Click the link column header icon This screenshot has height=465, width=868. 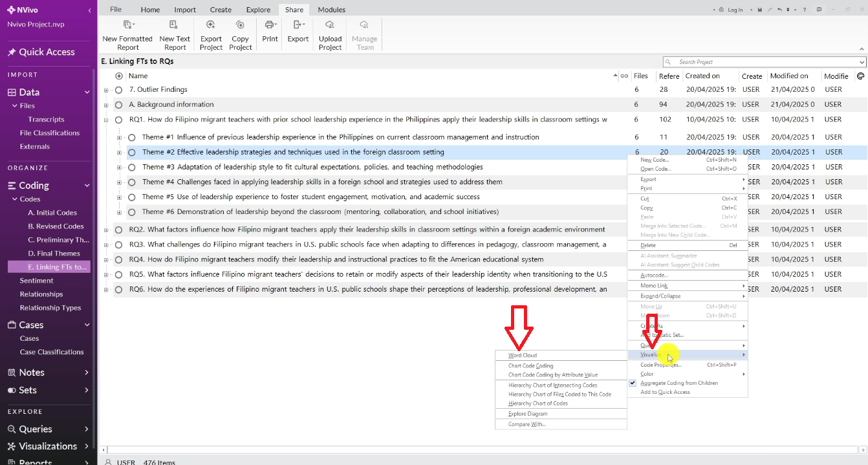tap(624, 76)
